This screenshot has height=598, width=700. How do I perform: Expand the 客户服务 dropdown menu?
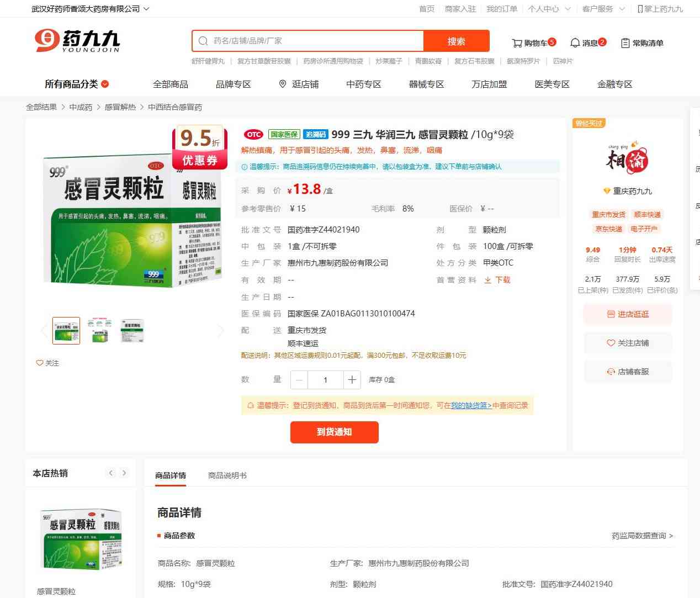622,9
